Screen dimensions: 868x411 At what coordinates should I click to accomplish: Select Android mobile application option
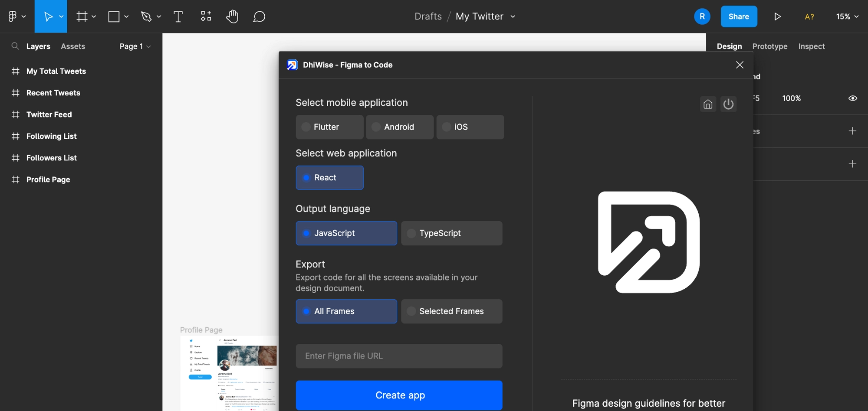400,127
